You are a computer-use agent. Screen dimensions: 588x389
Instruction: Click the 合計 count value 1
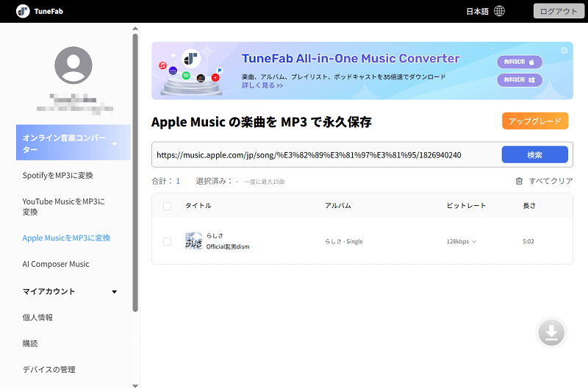[x=178, y=181]
